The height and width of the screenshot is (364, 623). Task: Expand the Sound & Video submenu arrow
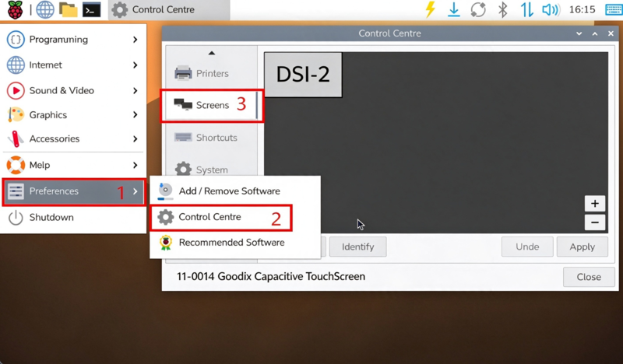click(x=136, y=90)
